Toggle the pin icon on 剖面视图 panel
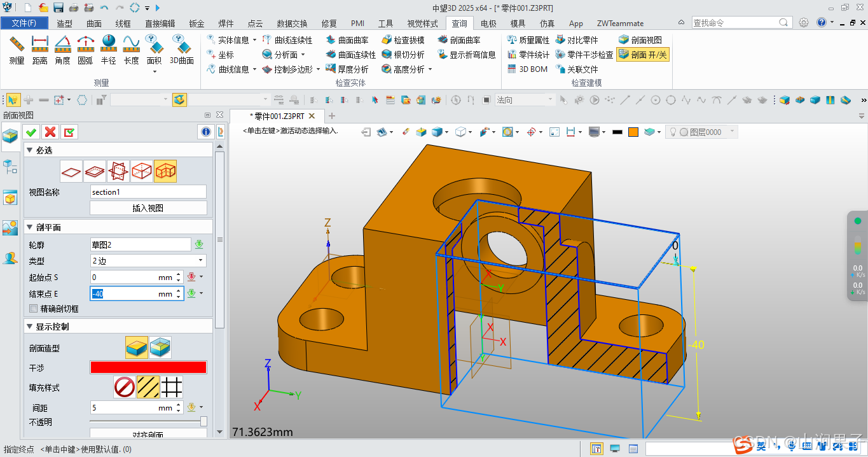 207,115
